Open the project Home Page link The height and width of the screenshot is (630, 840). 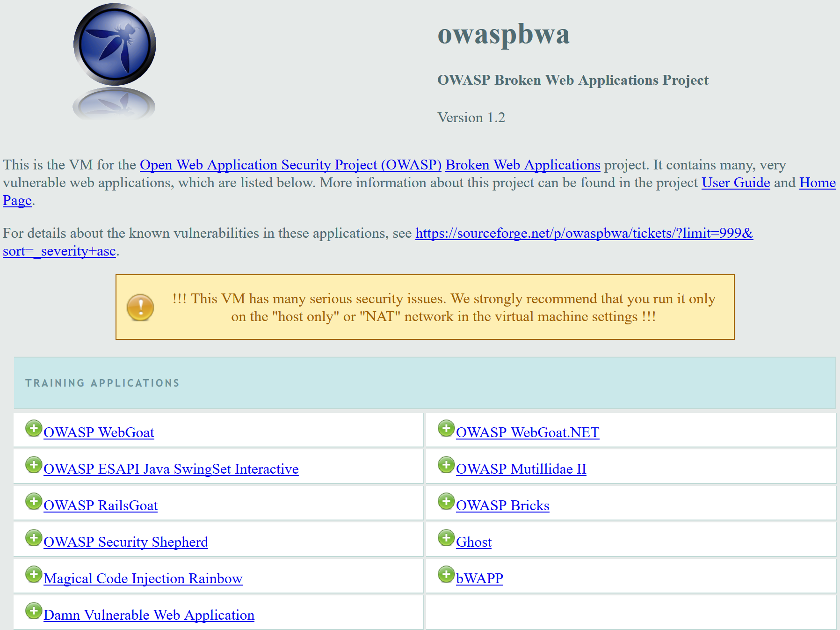(x=818, y=183)
